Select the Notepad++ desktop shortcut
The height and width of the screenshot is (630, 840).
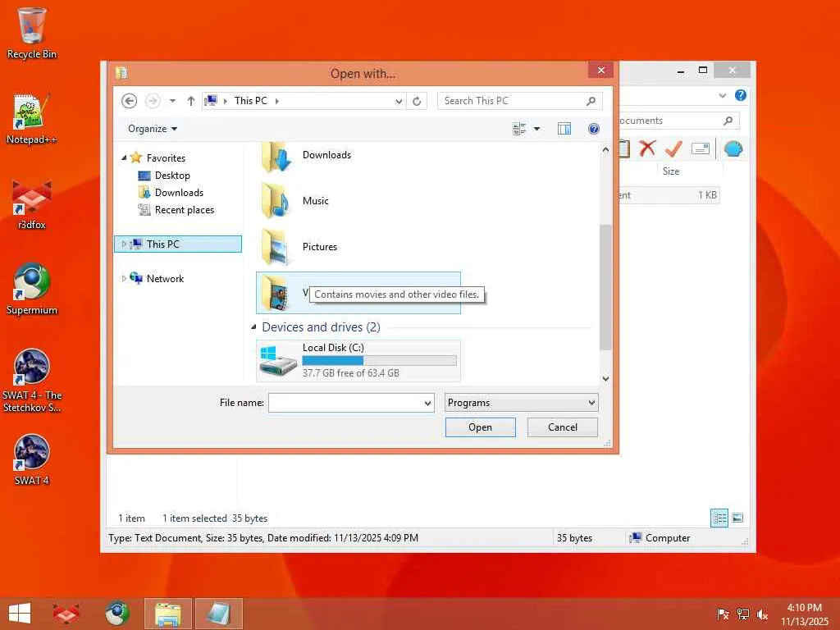[32, 119]
